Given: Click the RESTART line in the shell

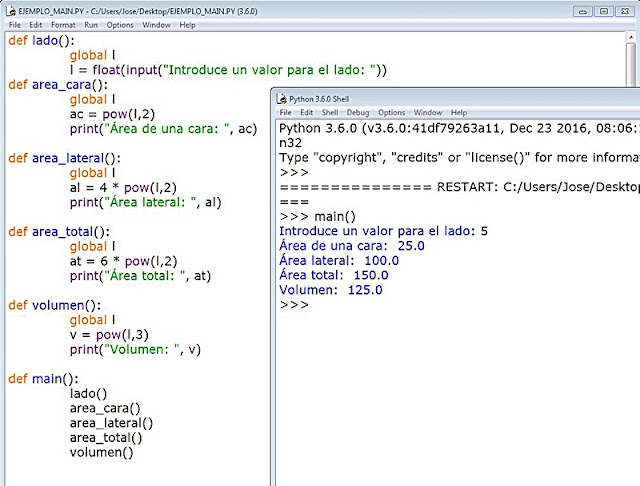Looking at the screenshot, I should 459,187.
